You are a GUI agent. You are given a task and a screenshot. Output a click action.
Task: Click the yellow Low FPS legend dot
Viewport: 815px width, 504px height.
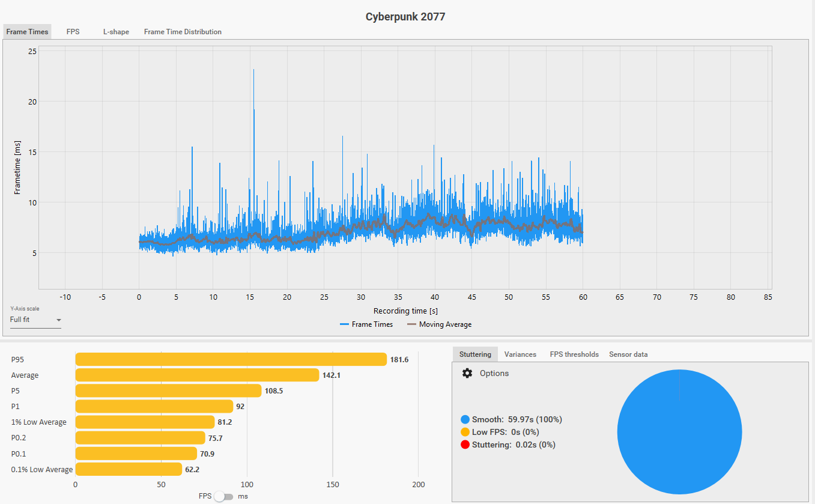[465, 433]
